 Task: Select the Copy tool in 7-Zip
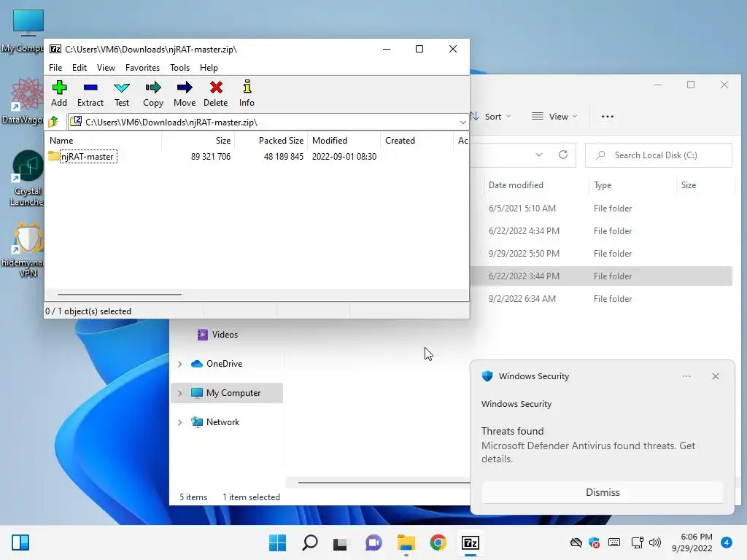(153, 93)
